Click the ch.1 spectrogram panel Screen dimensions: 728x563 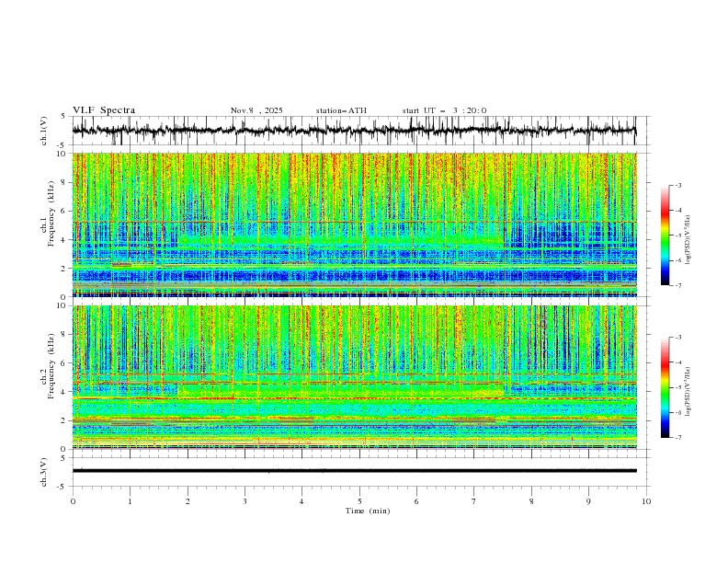[x=354, y=224]
